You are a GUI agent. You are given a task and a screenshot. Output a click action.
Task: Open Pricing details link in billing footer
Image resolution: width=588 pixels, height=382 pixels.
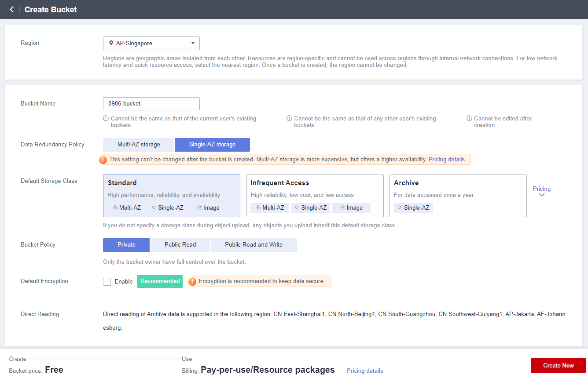pyautogui.click(x=364, y=371)
